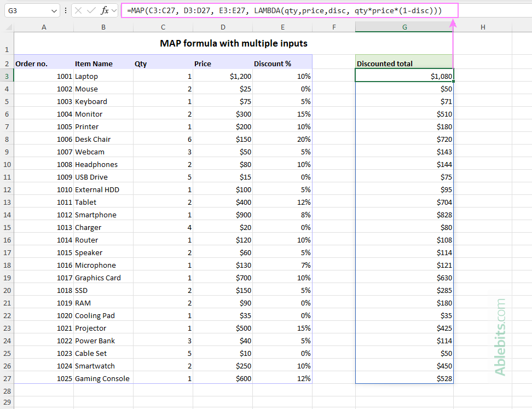Click the Cancel (X) icon beside the formula bar
This screenshot has width=532, height=409.
pos(78,10)
